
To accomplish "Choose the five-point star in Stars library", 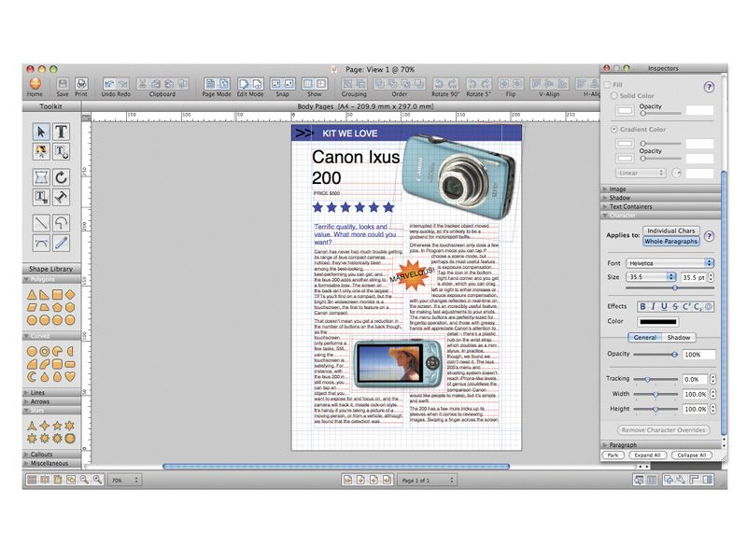I will [x=57, y=426].
